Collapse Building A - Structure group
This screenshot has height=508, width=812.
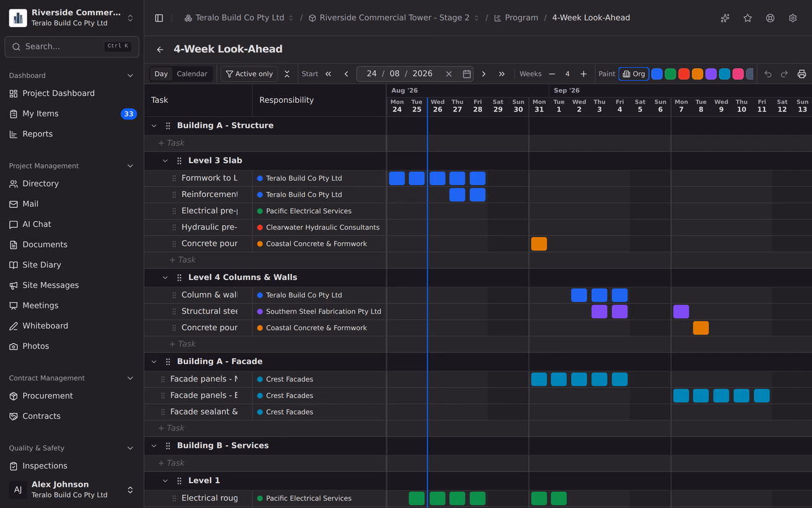tap(154, 126)
